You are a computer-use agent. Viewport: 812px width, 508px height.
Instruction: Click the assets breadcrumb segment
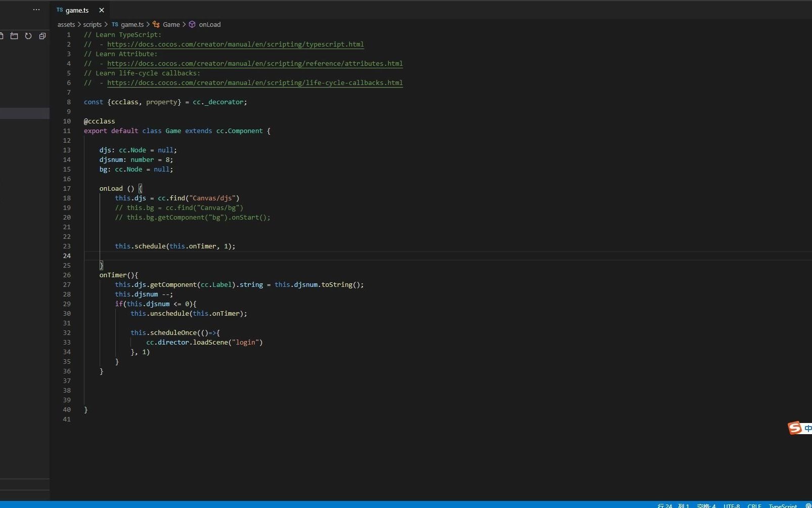click(x=66, y=24)
